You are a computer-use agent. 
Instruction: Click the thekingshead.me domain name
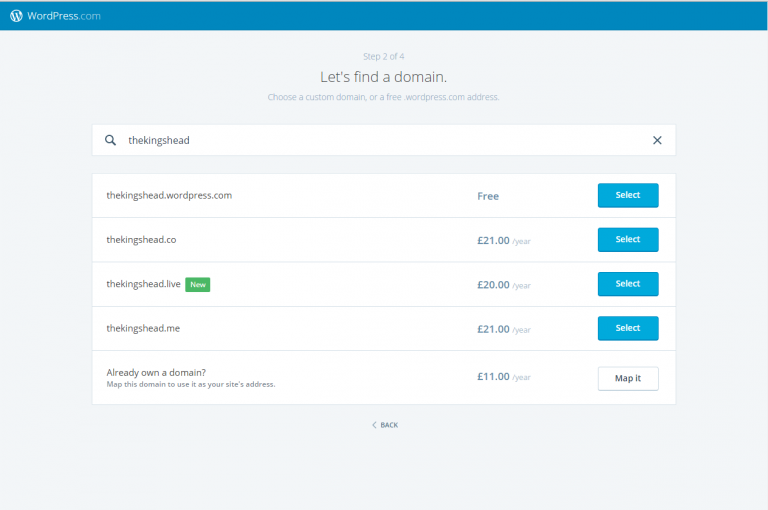(x=143, y=328)
